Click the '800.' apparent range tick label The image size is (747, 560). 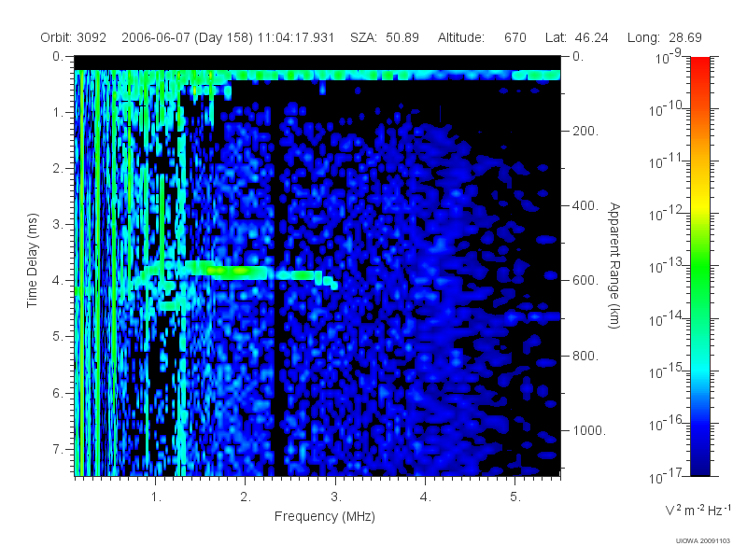pyautogui.click(x=585, y=356)
